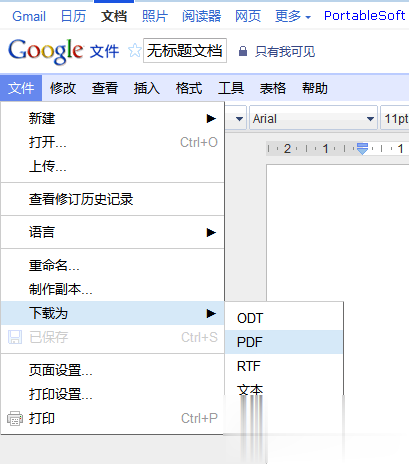Open the style dropdown arrow left of Arial
Screen dimensions: 409x464
239,118
